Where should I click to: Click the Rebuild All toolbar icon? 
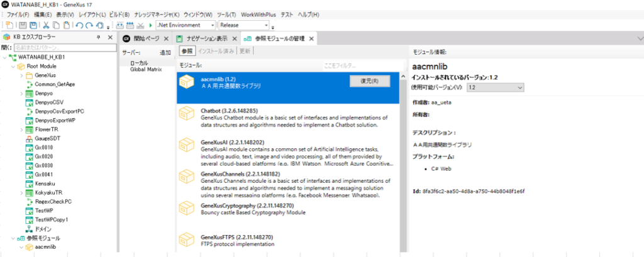[x=130, y=25]
